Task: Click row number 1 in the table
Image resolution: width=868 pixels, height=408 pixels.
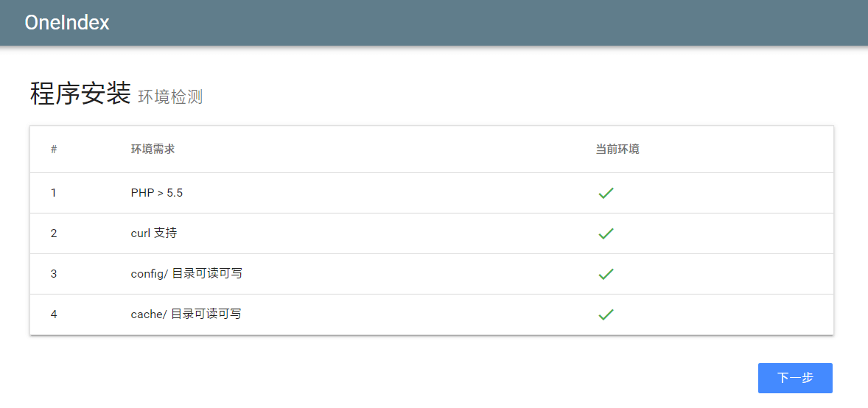Action: [54, 193]
